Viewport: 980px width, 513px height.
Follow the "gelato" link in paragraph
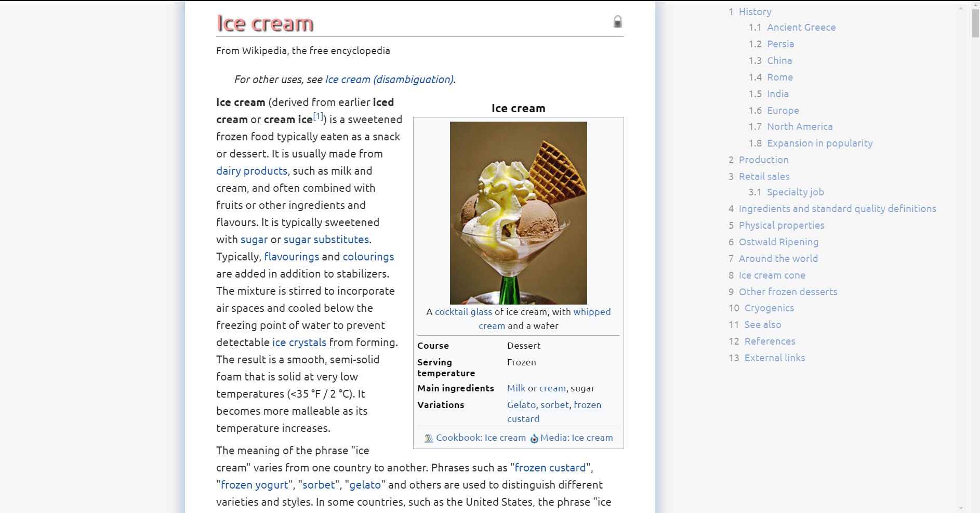[365, 485]
